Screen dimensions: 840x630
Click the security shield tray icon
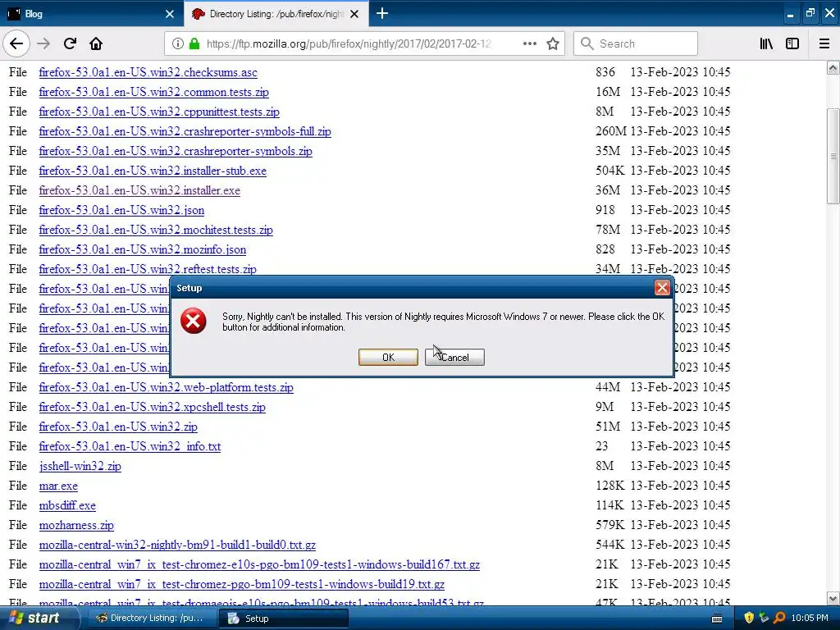point(749,618)
